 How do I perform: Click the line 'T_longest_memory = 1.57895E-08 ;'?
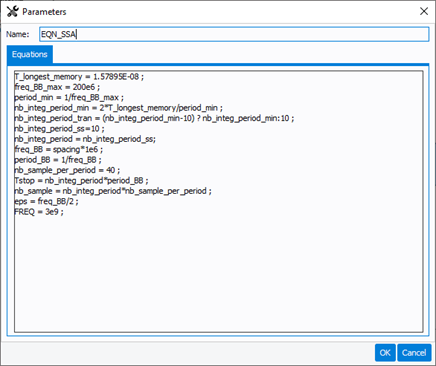tap(79, 77)
